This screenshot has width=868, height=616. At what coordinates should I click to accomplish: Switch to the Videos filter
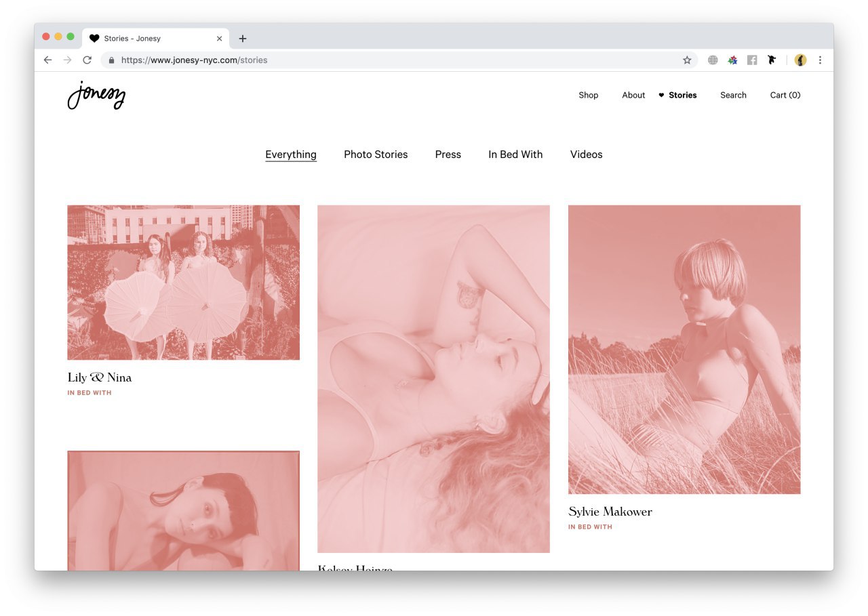[587, 155]
